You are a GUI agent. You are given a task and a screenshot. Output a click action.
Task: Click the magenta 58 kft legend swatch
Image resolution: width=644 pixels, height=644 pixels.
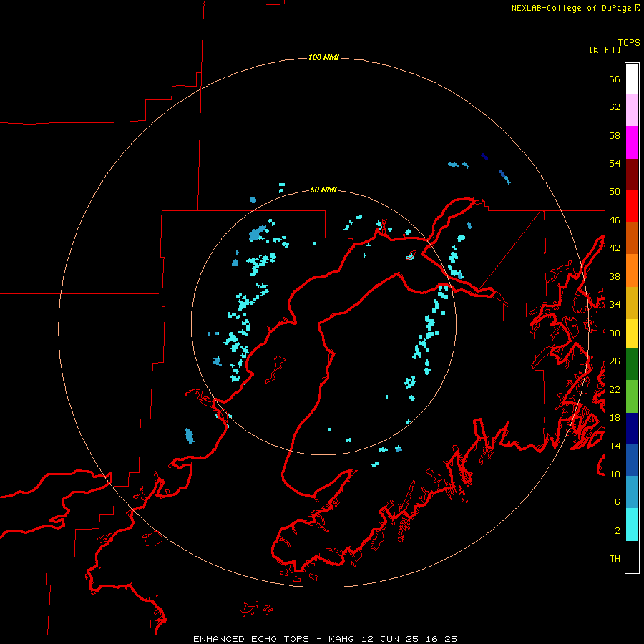(x=632, y=142)
